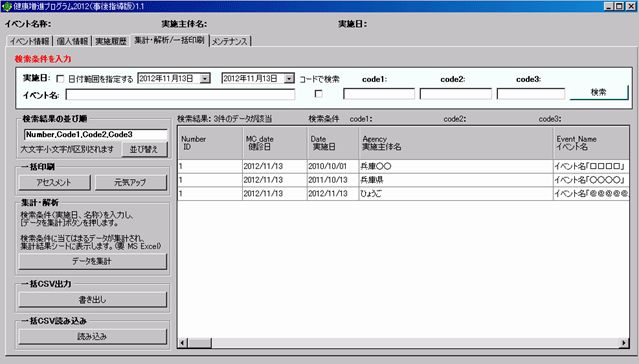The image size is (639, 364).
Task: Enable the 日付範囲を指定する checkbox
Action: [60, 78]
